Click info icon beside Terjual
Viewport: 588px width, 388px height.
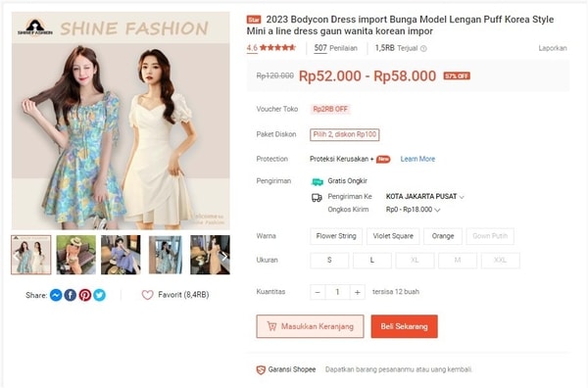click(423, 48)
